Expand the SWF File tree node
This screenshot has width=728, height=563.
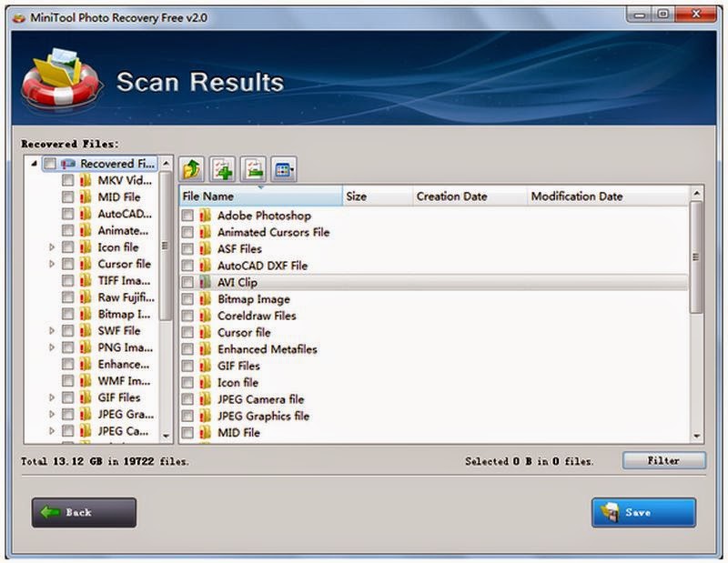coord(52,331)
